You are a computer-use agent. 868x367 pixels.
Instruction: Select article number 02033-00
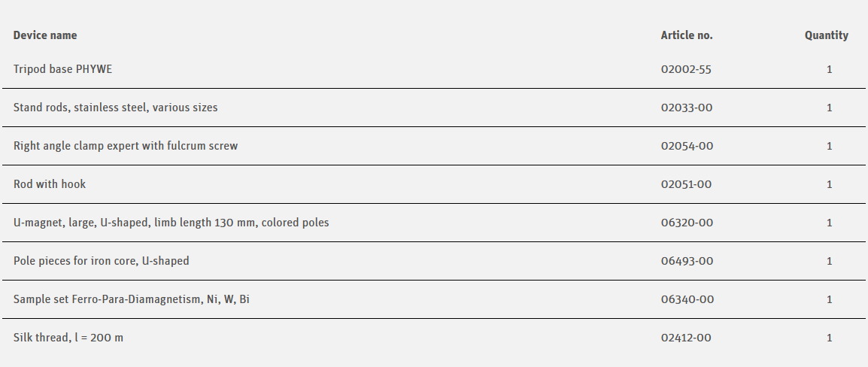coord(687,108)
